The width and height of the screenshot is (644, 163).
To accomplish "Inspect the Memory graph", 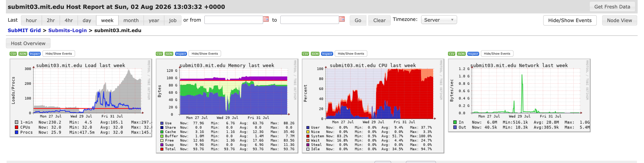I will [181, 54].
